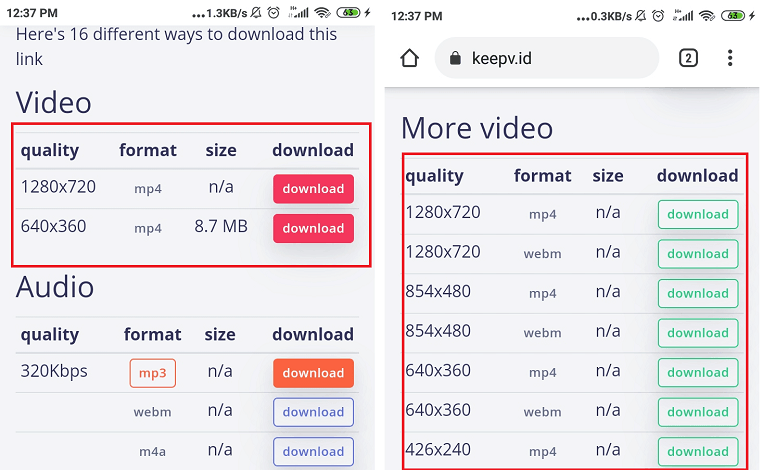Select the mp3 format badge
The width and height of the screenshot is (763, 470).
[152, 373]
